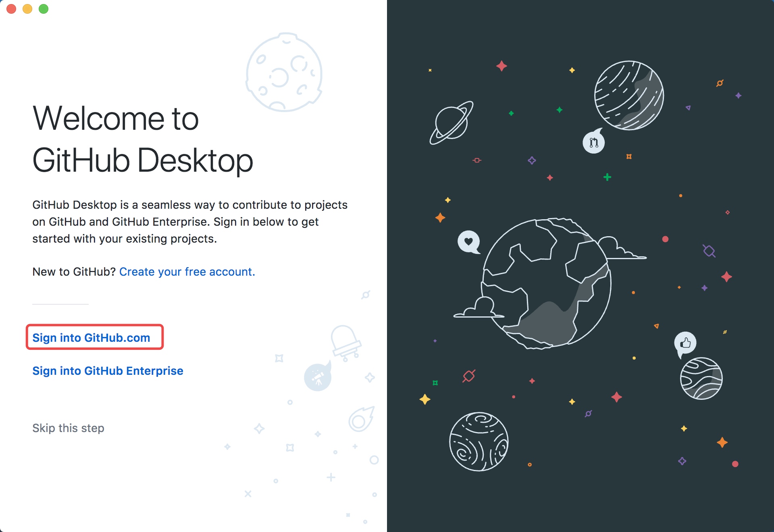
Task: Click the telescope bubble icon
Action: click(x=318, y=377)
